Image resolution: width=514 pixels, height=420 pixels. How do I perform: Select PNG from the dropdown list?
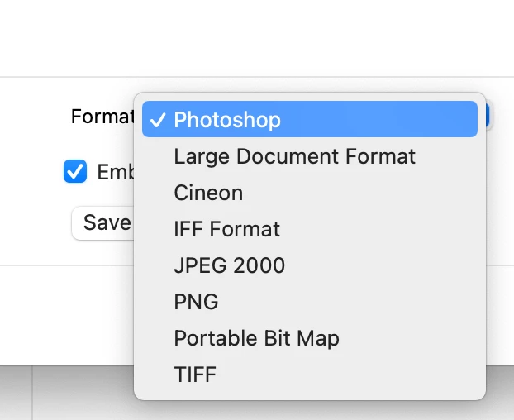[196, 302]
